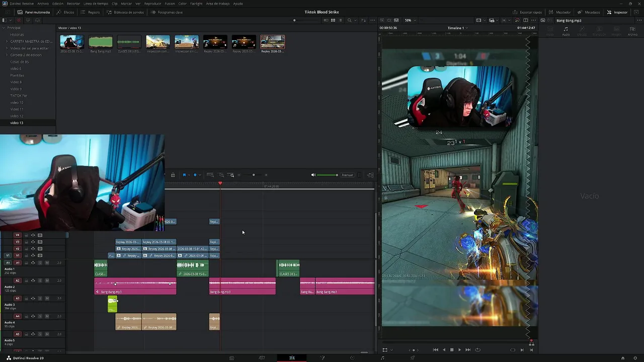Viewport: 644px width, 362px height.
Task: Open the Fairlight menu
Action: 196,4
